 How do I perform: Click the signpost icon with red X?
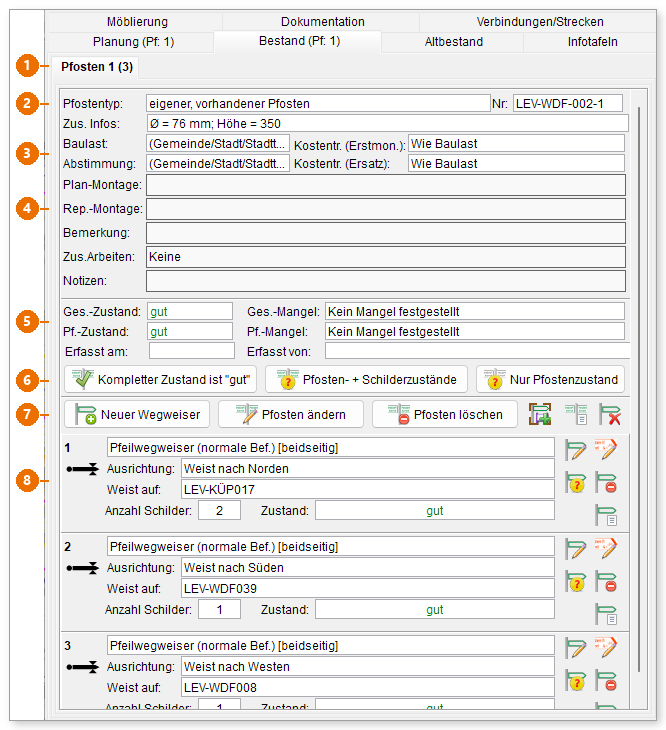[x=610, y=414]
